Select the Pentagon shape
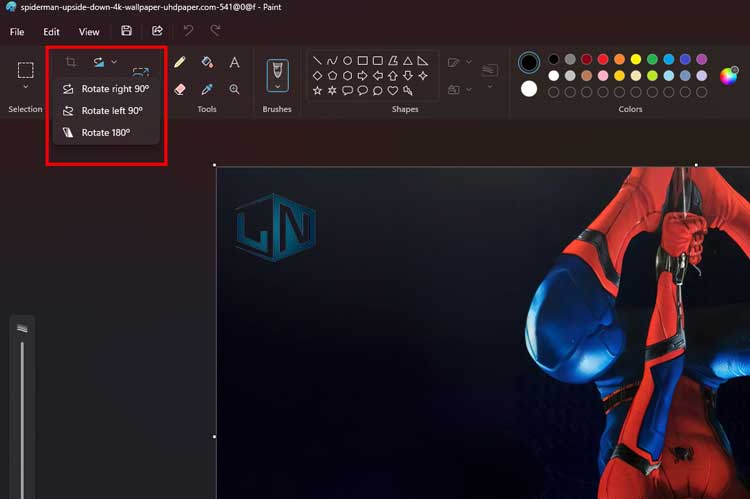Image resolution: width=750 pixels, height=499 pixels. coord(332,76)
